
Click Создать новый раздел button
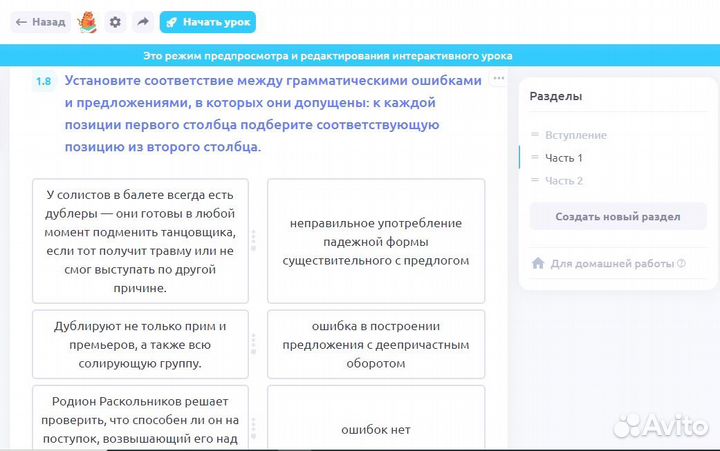click(618, 216)
